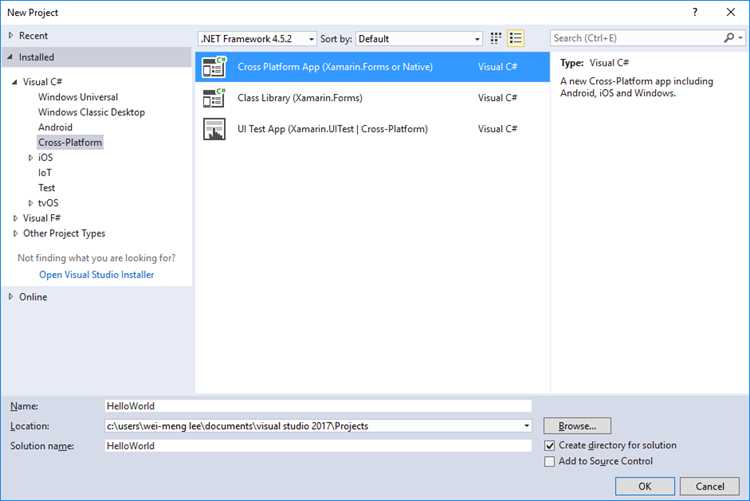The width and height of the screenshot is (750, 501).
Task: Select the IoT category
Action: click(44, 173)
